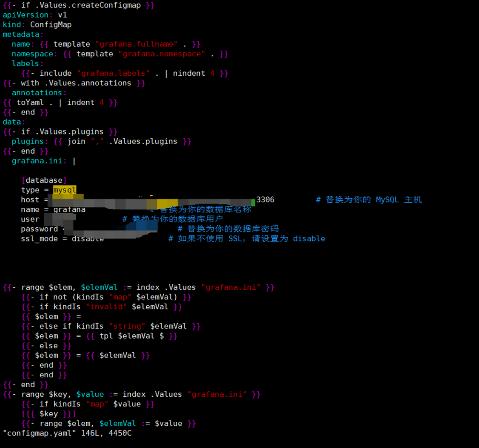Click the "{{- else }}" line

[x=46, y=346]
